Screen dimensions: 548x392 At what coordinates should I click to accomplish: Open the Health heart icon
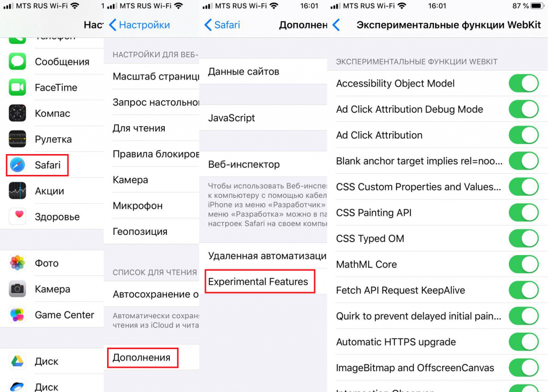[x=18, y=217]
